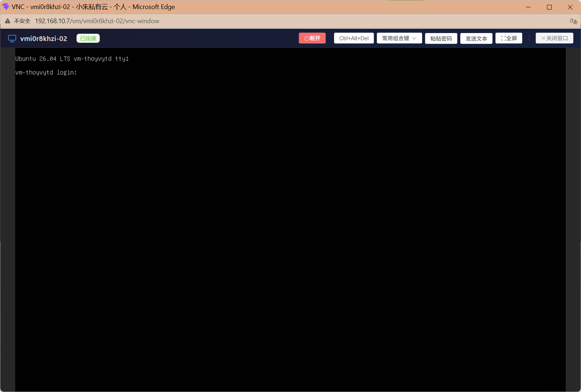Image resolution: width=581 pixels, height=392 pixels.
Task: Open the 常用组合键 dropdown
Action: [399, 38]
